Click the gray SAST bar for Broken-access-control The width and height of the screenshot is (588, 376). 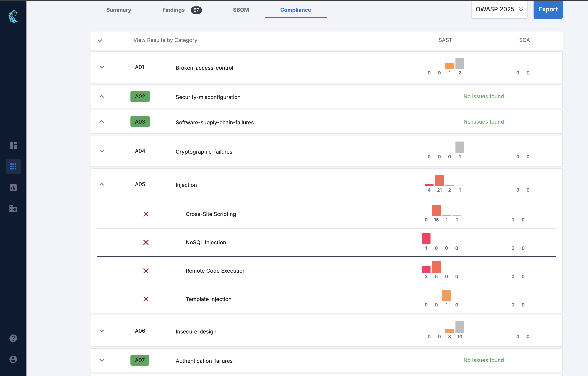pos(459,63)
